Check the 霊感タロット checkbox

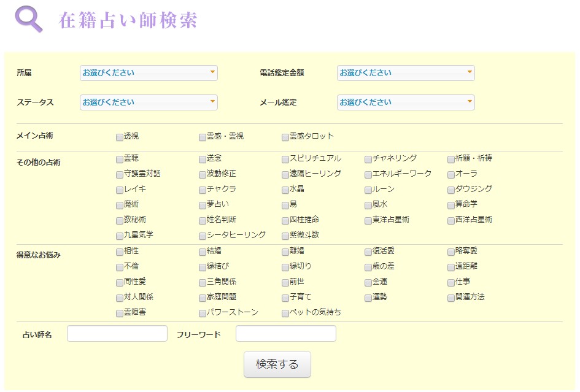point(285,137)
